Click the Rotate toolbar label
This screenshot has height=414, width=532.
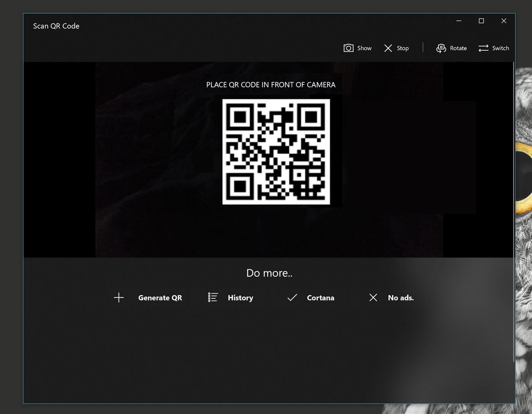(458, 48)
